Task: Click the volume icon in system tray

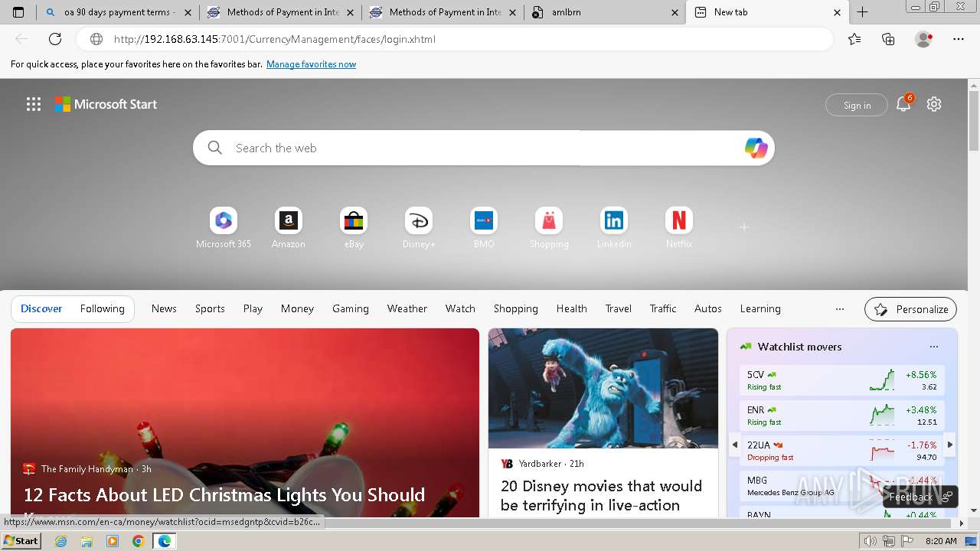Action: click(871, 541)
